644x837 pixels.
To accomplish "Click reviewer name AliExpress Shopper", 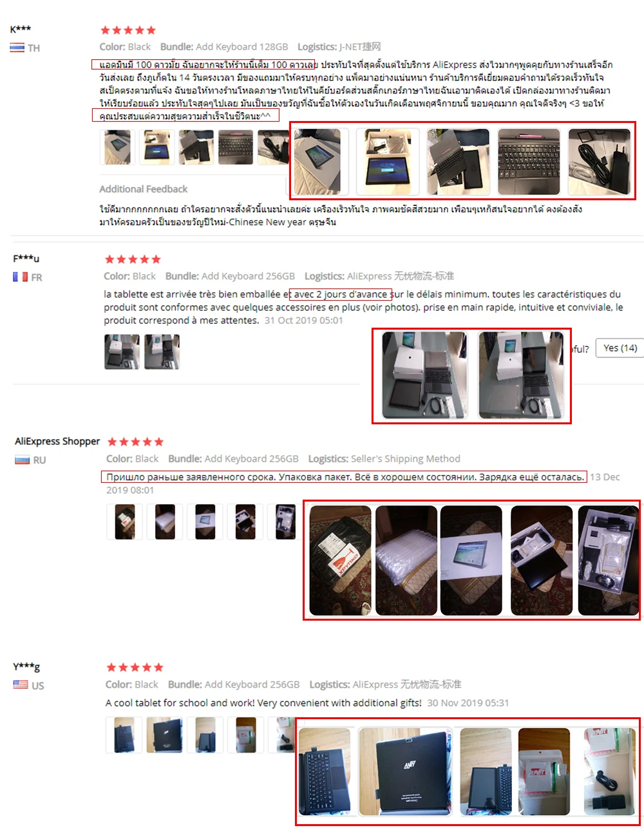I will pos(57,442).
